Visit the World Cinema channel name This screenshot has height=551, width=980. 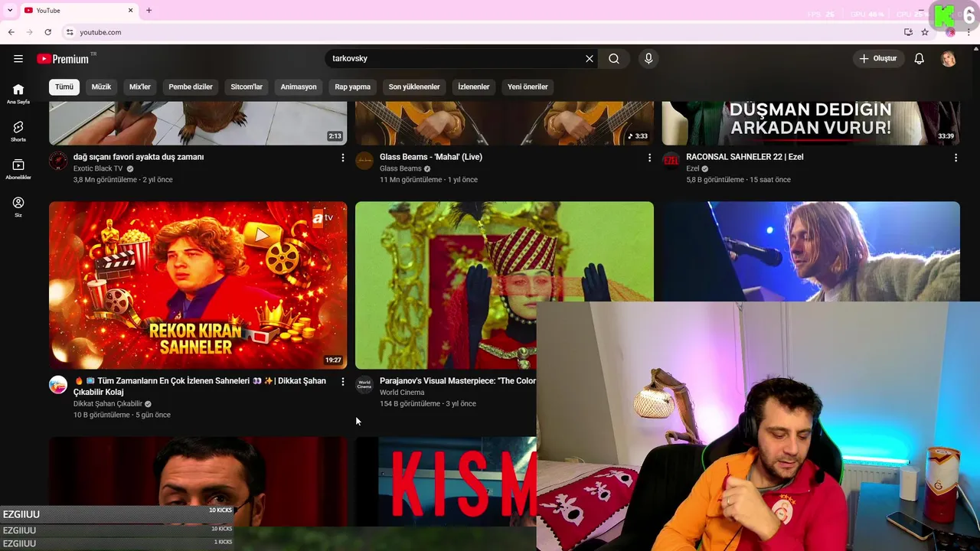pyautogui.click(x=402, y=393)
